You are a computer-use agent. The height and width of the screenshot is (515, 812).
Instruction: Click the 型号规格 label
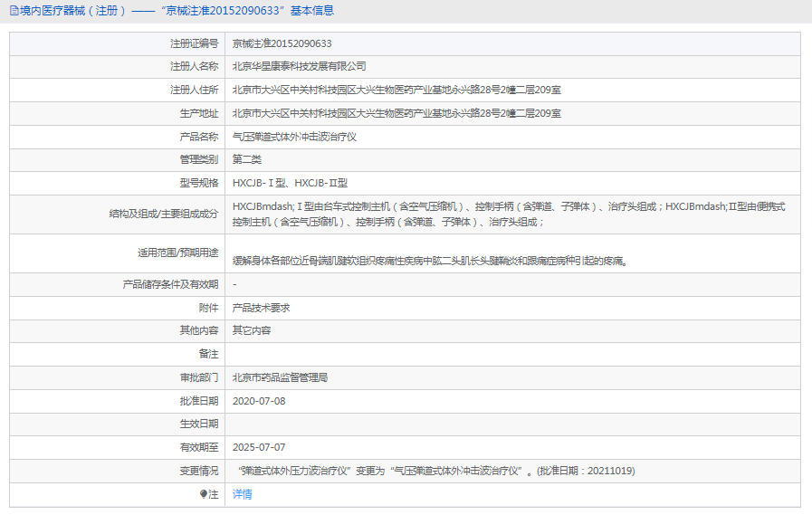(x=199, y=183)
